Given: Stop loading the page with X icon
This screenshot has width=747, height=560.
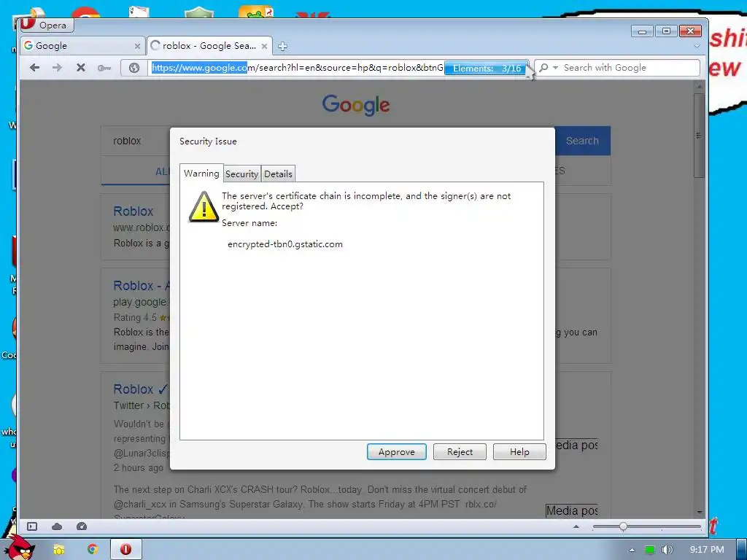Looking at the screenshot, I should [x=80, y=68].
